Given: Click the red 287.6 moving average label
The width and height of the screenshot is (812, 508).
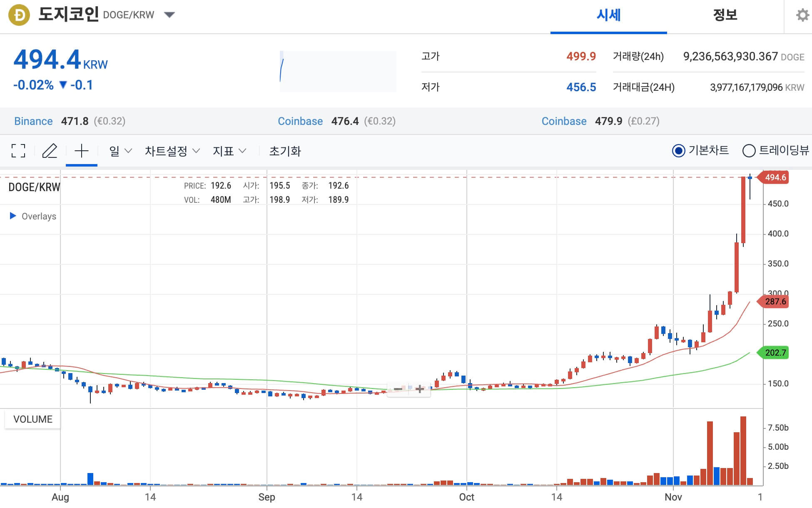Looking at the screenshot, I should [773, 301].
